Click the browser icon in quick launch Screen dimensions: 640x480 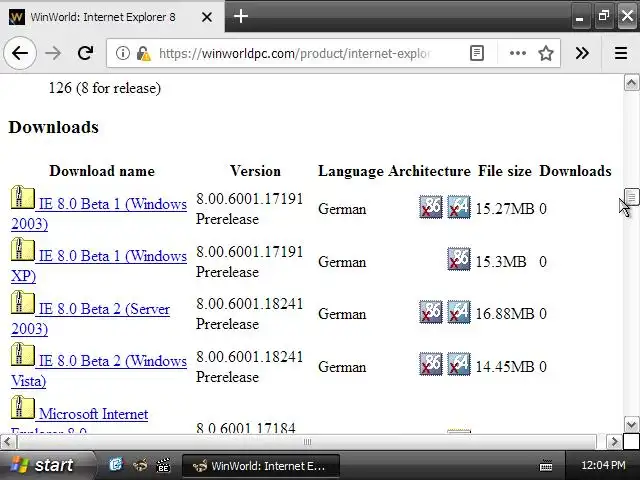[x=140, y=465]
